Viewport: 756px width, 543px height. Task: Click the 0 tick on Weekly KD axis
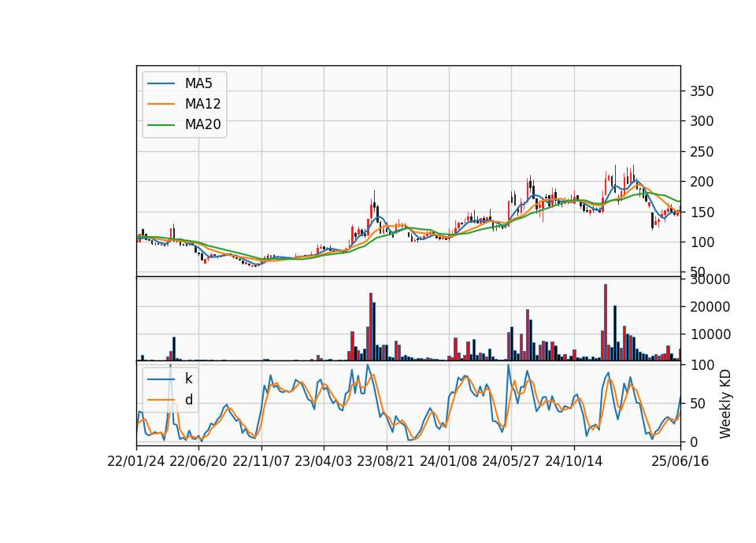point(694,442)
